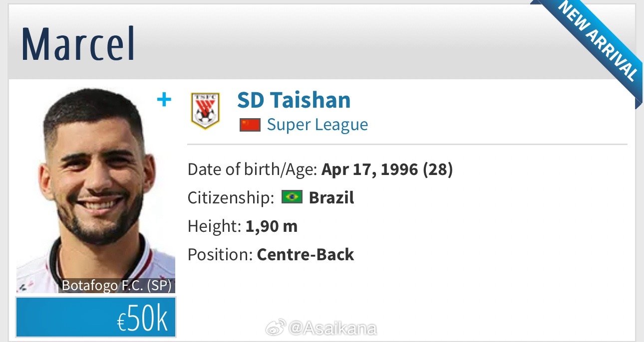The image size is (644, 342).
Task: Click the €50k market value box
Action: 95,317
